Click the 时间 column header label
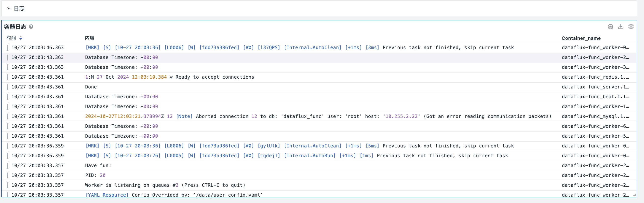The width and height of the screenshot is (644, 203). click(11, 38)
